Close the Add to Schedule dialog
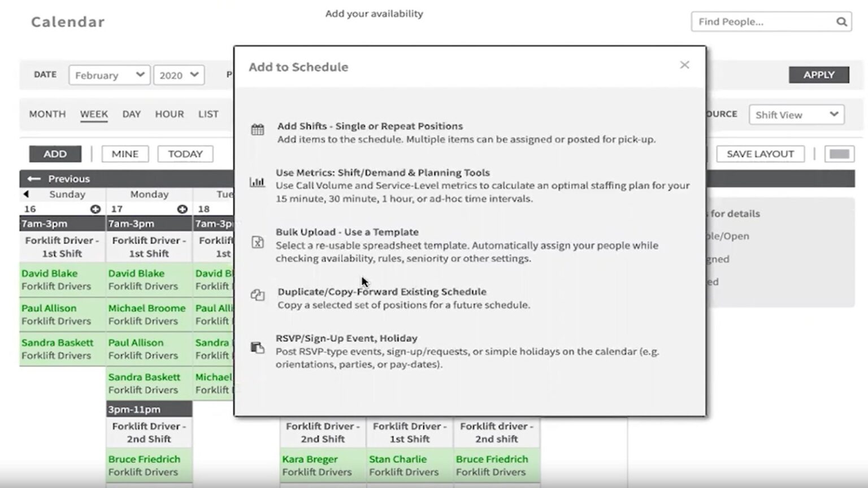 click(x=684, y=65)
